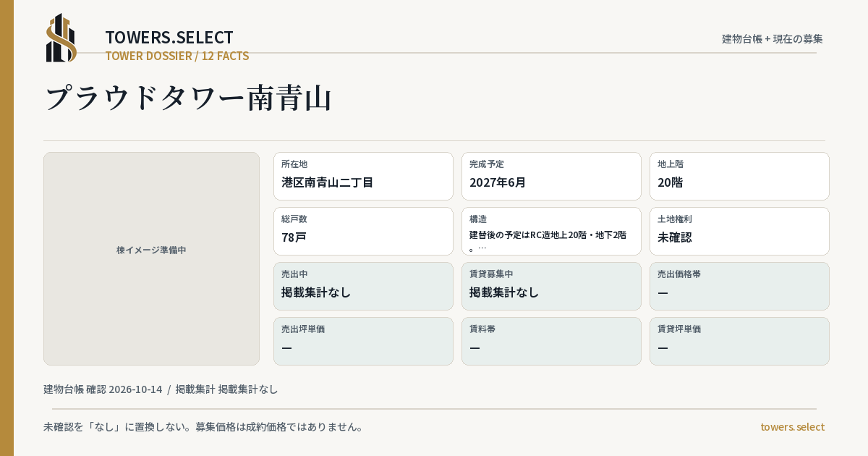The image size is (868, 456).
Task: Open the 売出価格帯 fact card
Action: click(x=739, y=286)
